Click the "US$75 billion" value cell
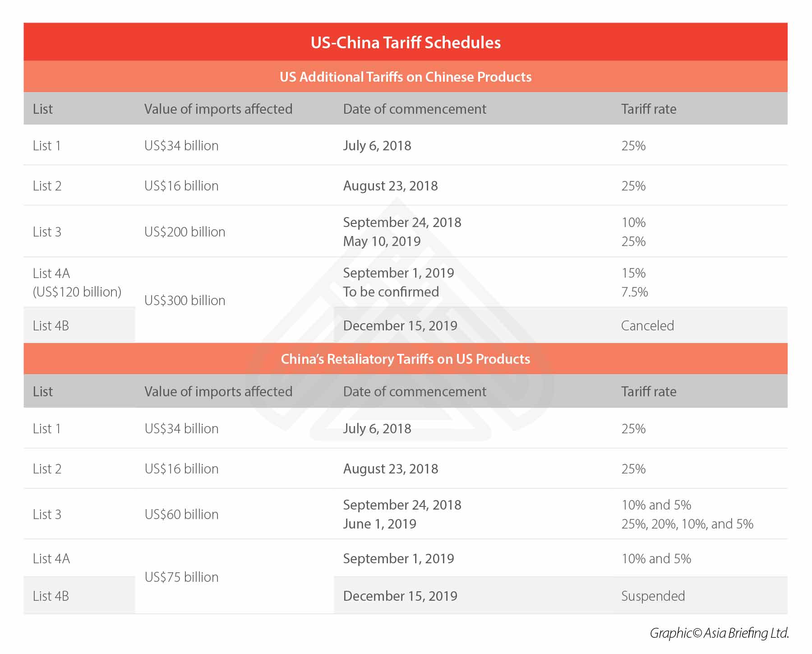The image size is (812, 654). pos(181,577)
